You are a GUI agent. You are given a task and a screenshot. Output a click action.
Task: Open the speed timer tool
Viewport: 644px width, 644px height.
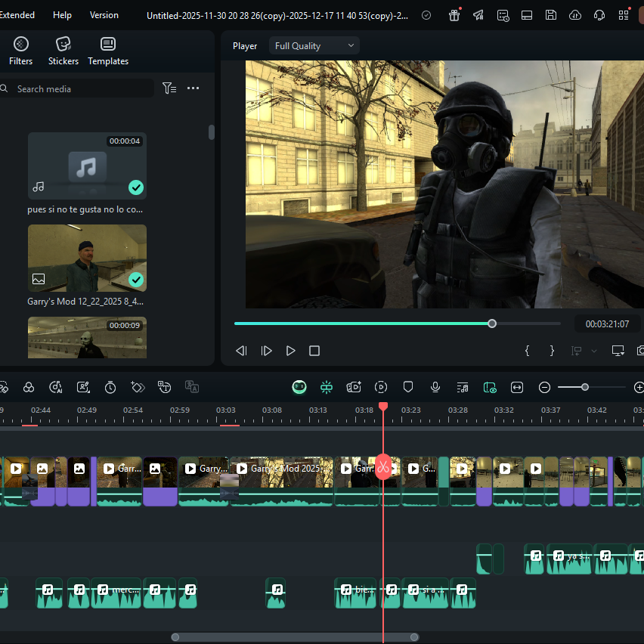click(x=110, y=387)
